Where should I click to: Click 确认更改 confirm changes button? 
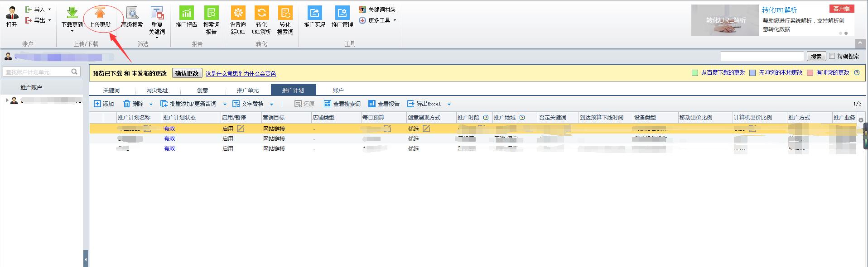187,73
